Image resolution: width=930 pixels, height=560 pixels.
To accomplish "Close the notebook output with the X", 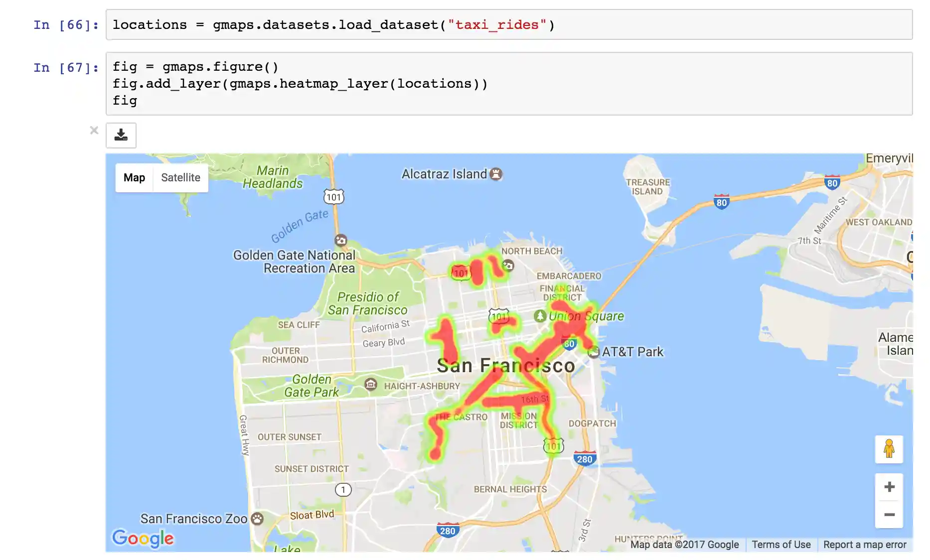I will click(x=94, y=130).
